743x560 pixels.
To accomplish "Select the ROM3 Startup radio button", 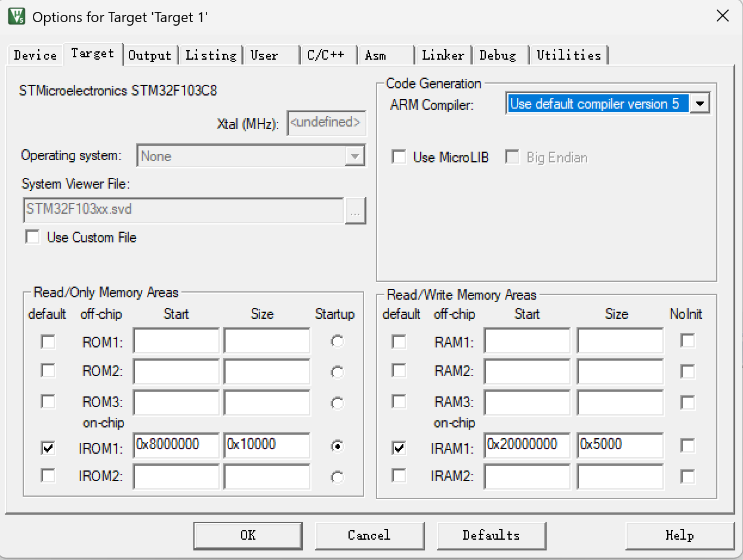I will (337, 403).
